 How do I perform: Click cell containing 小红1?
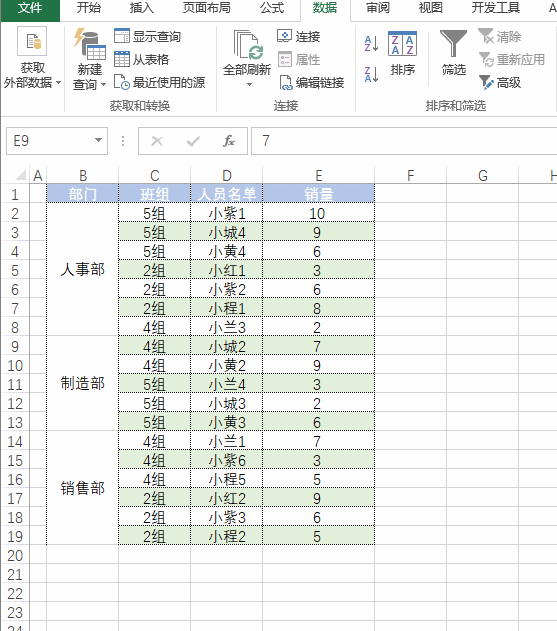pyautogui.click(x=227, y=270)
